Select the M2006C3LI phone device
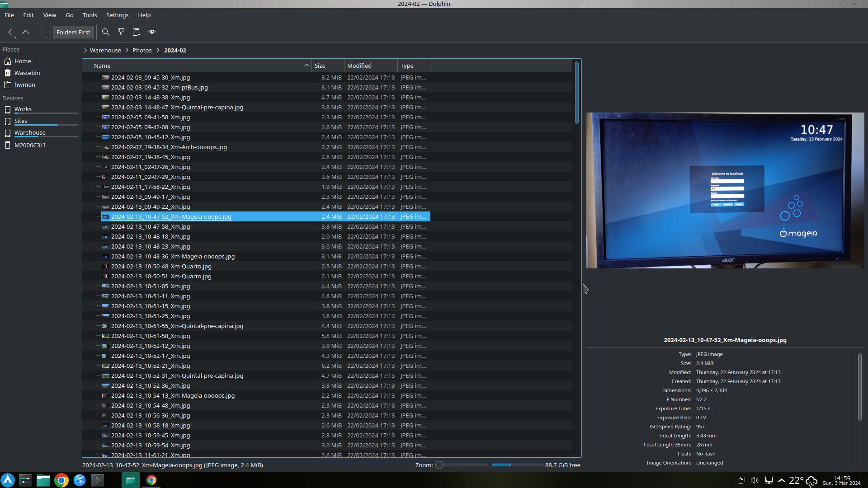The height and width of the screenshot is (488, 868). coord(29,145)
